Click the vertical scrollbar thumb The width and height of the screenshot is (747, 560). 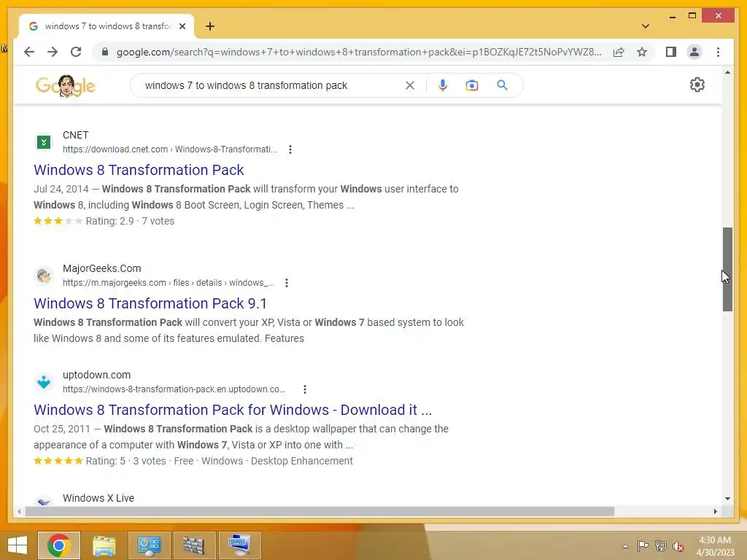click(x=727, y=269)
